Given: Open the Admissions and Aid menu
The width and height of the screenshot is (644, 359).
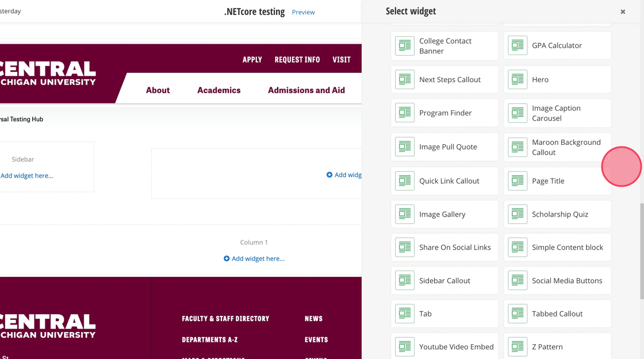Looking at the screenshot, I should [306, 90].
